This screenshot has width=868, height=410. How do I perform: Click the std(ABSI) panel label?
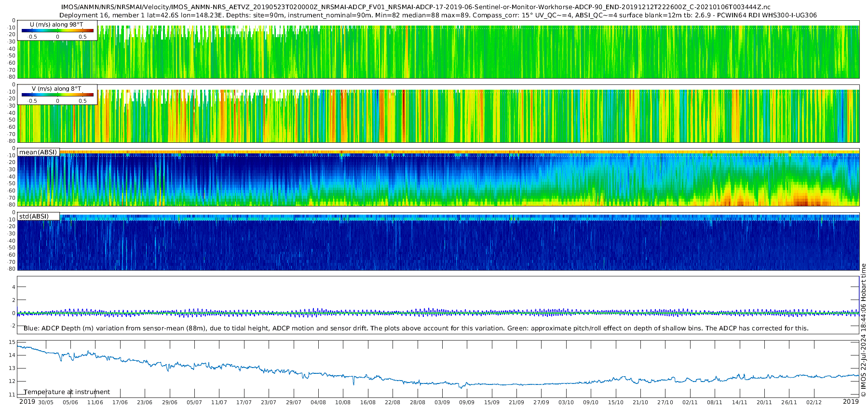34,216
